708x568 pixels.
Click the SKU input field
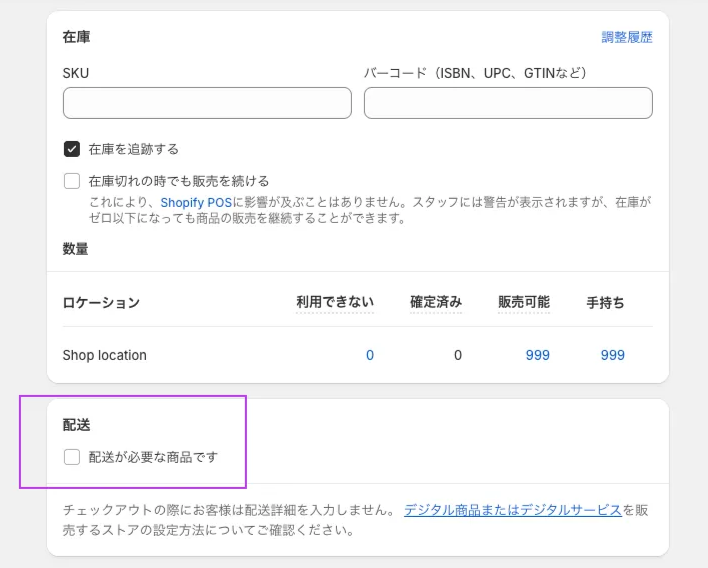tap(207, 103)
